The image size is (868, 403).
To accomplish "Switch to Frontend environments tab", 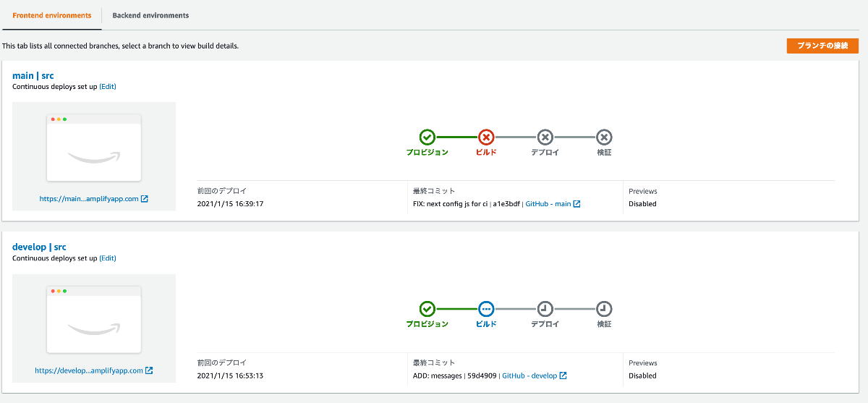I will click(52, 15).
